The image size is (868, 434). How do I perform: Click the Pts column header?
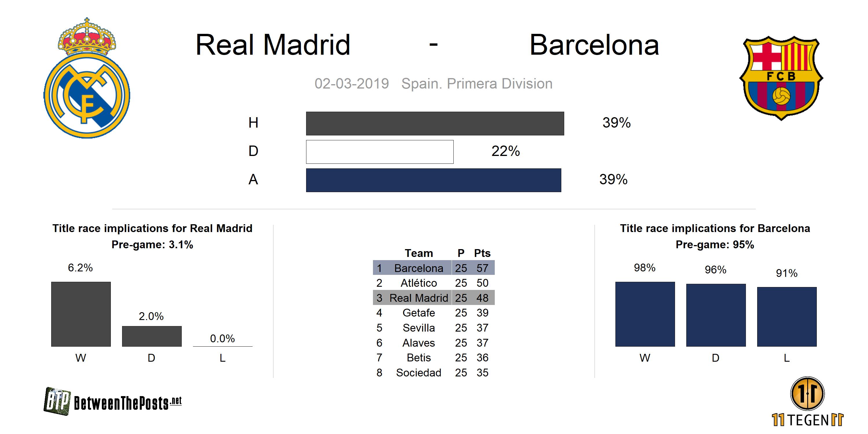tap(482, 253)
